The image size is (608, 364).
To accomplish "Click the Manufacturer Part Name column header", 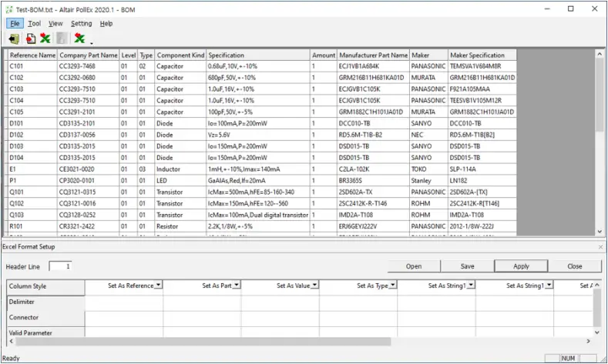I will 374,55.
